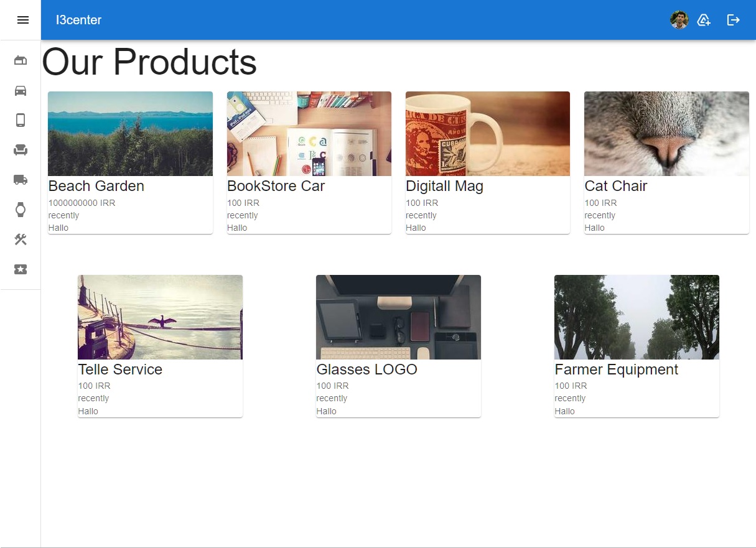The width and height of the screenshot is (756, 548).
Task: Click the I3center title link
Action: click(x=78, y=20)
